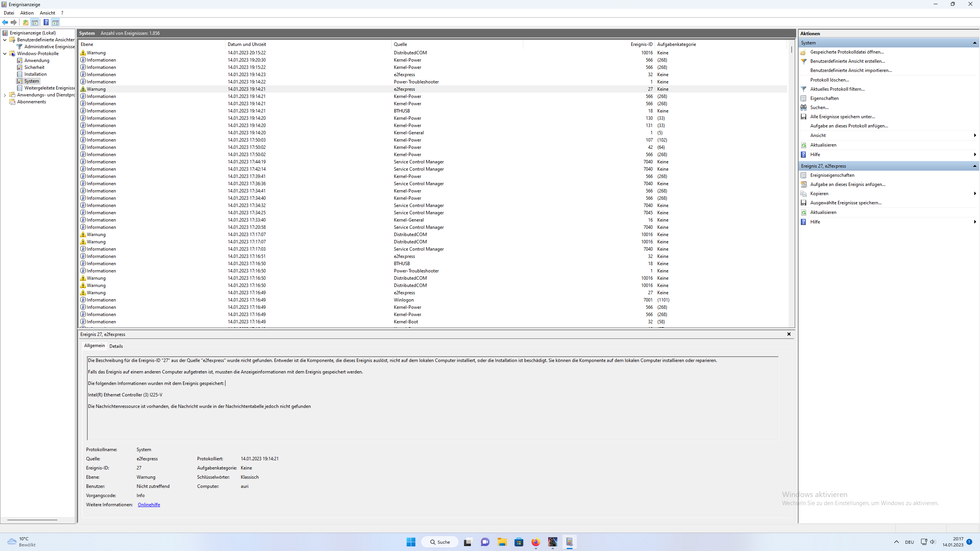The width and height of the screenshot is (980, 551).
Task: Click the filter icon for Aktuelles Protokoll filtern
Action: tap(804, 89)
